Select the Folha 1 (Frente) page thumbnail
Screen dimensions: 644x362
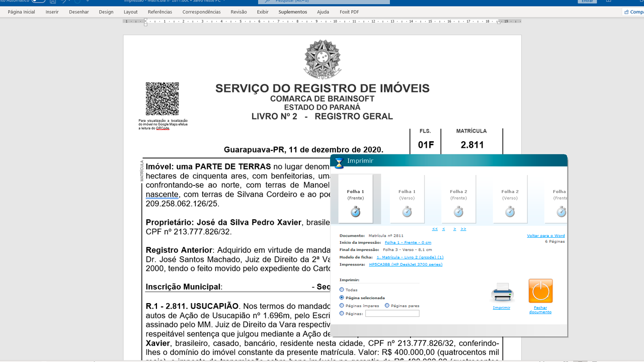pyautogui.click(x=356, y=199)
